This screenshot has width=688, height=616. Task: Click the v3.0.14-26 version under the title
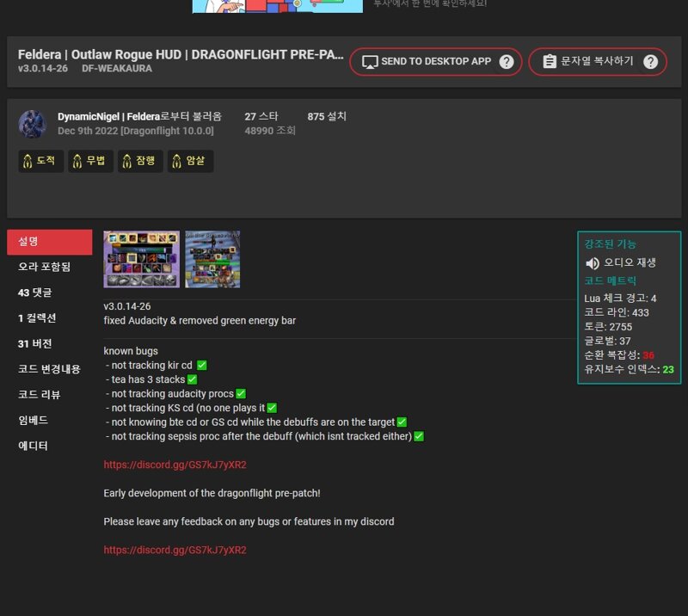click(x=43, y=69)
